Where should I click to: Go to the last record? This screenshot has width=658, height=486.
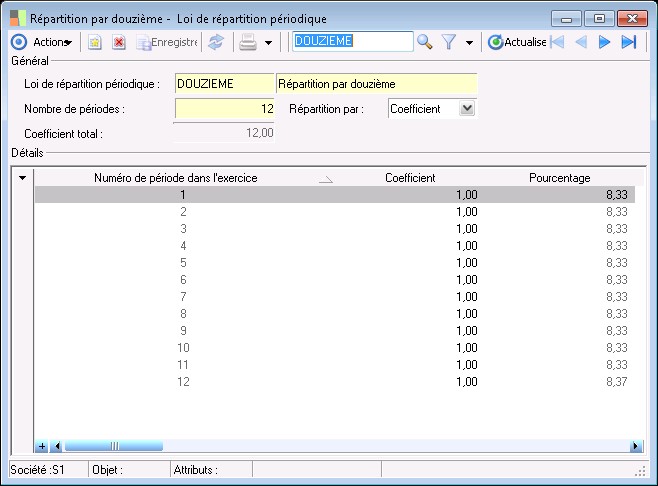[629, 42]
